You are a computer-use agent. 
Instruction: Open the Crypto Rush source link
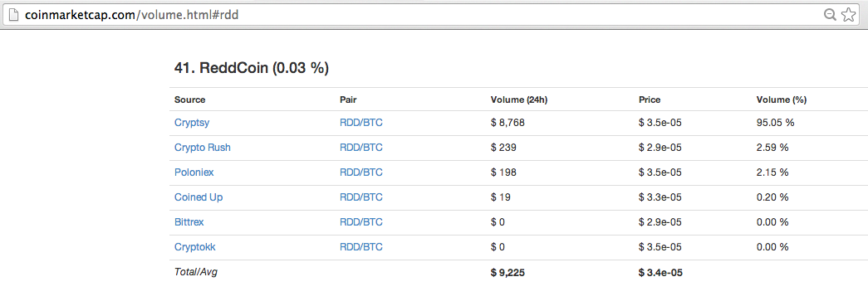[x=202, y=148]
